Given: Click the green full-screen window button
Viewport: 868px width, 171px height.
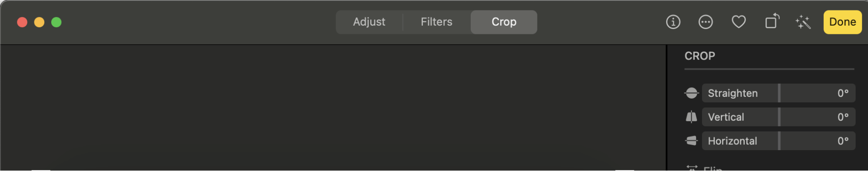Looking at the screenshot, I should point(56,22).
